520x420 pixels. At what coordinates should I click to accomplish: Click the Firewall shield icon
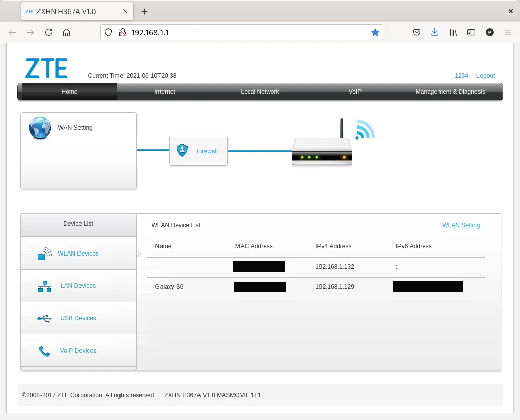point(182,150)
